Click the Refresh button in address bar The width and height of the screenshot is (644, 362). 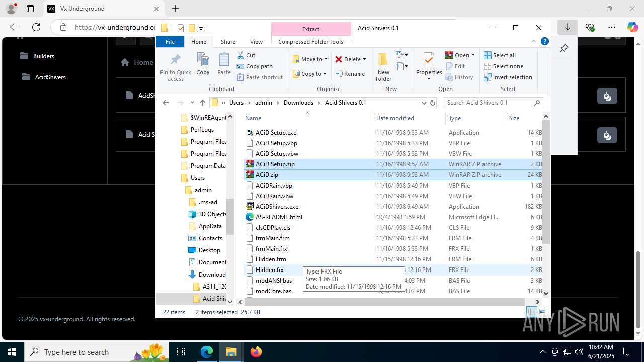click(x=432, y=103)
